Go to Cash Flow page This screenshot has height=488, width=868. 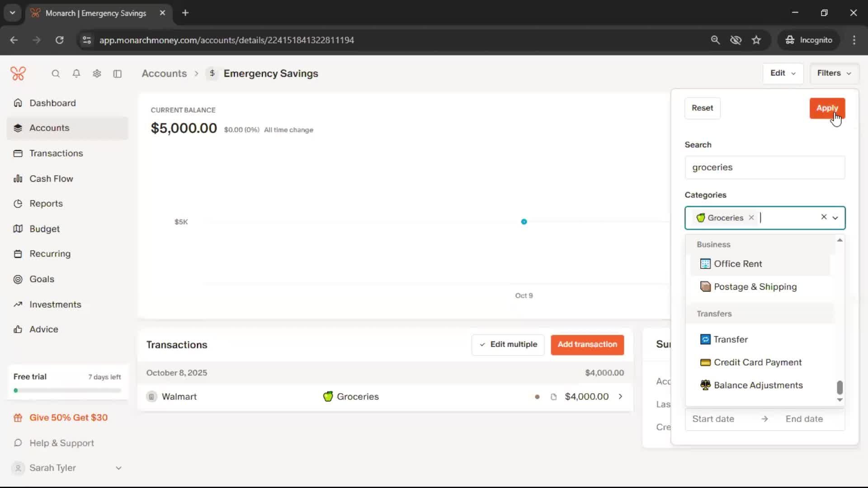click(x=51, y=178)
